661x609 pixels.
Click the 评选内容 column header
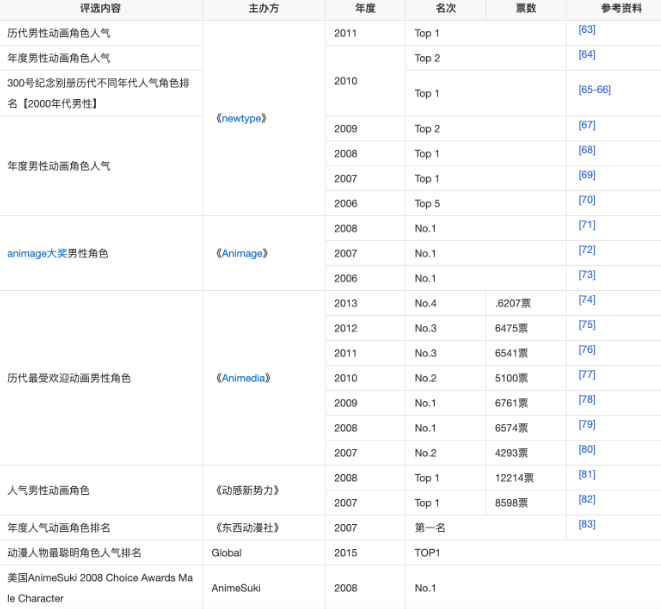(101, 8)
